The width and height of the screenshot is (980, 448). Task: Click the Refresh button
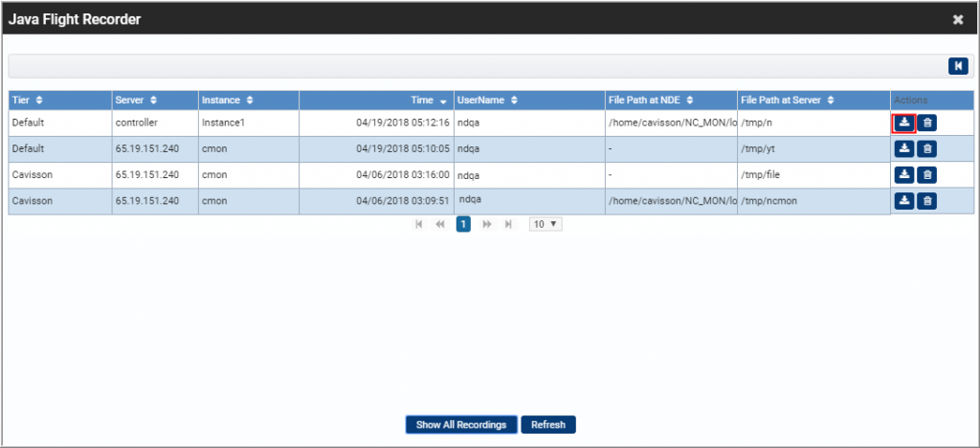[548, 425]
